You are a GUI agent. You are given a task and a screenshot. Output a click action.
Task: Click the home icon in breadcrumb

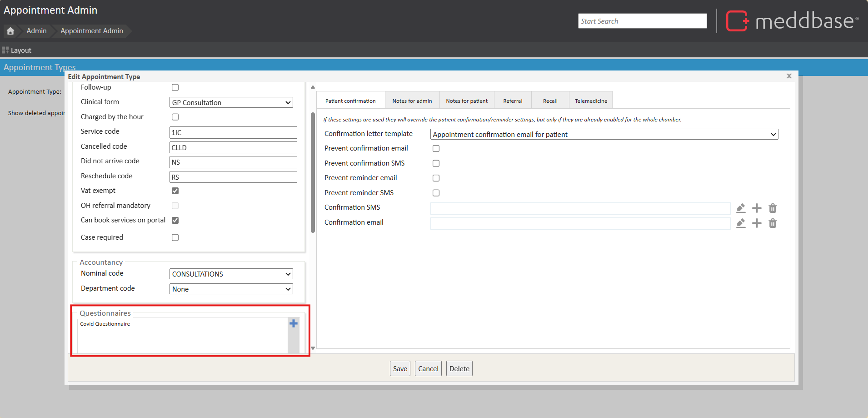10,31
